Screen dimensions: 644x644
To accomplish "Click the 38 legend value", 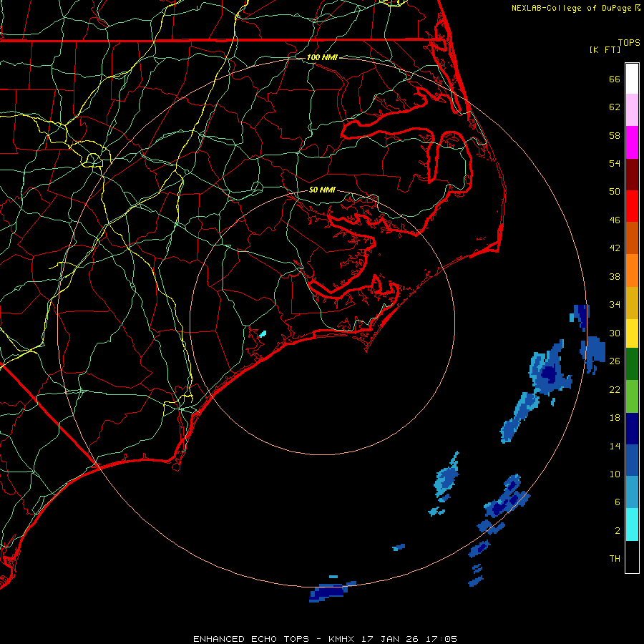I will point(615,276).
